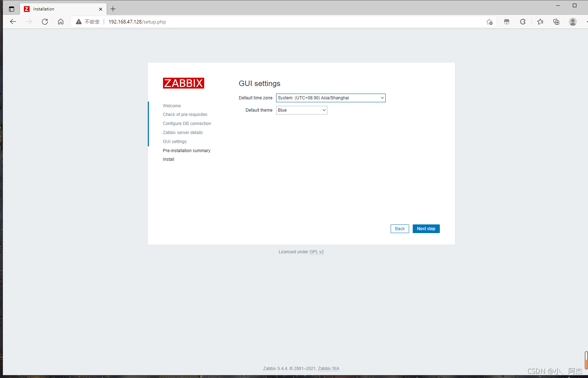The width and height of the screenshot is (588, 378).
Task: Click the Back button
Action: coord(400,229)
